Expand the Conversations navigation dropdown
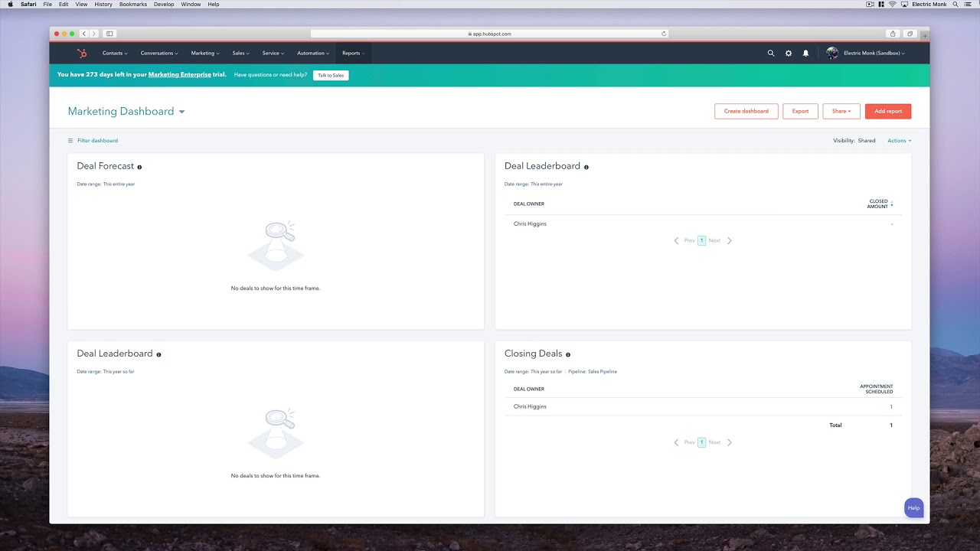 [x=159, y=54]
